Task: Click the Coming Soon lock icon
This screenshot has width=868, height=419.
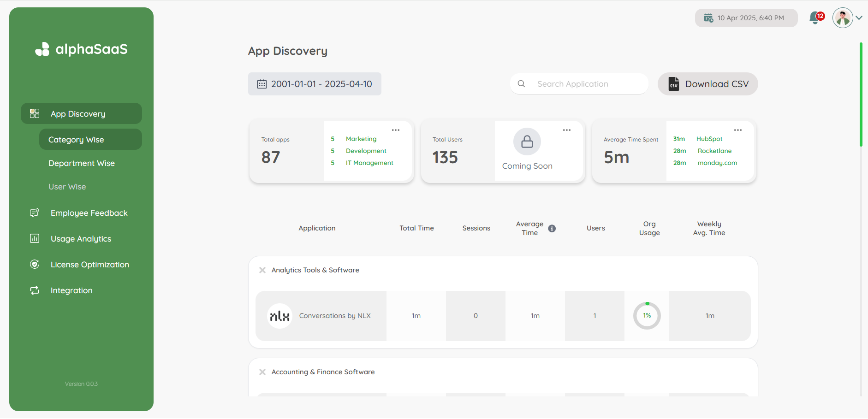Action: 527,142
